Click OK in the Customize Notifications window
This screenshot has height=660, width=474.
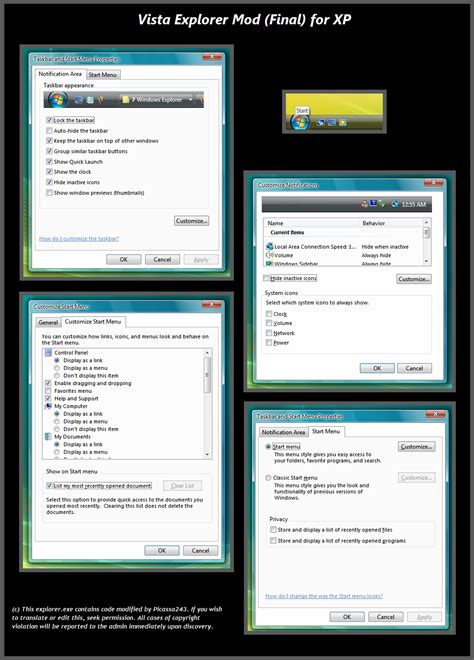tap(377, 368)
